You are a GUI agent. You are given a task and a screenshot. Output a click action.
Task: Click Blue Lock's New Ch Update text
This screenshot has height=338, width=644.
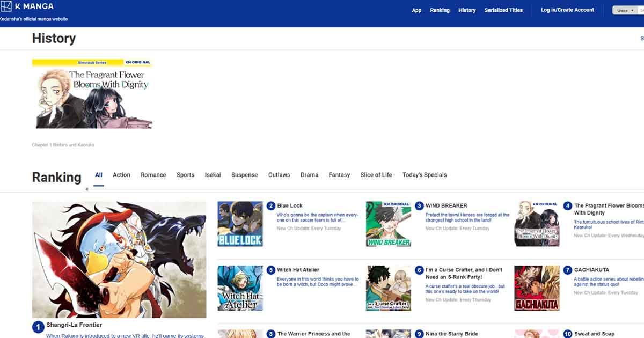point(309,229)
